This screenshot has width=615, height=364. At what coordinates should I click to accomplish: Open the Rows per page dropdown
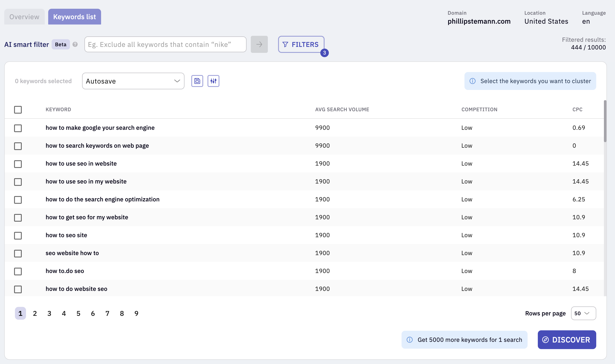[583, 313]
